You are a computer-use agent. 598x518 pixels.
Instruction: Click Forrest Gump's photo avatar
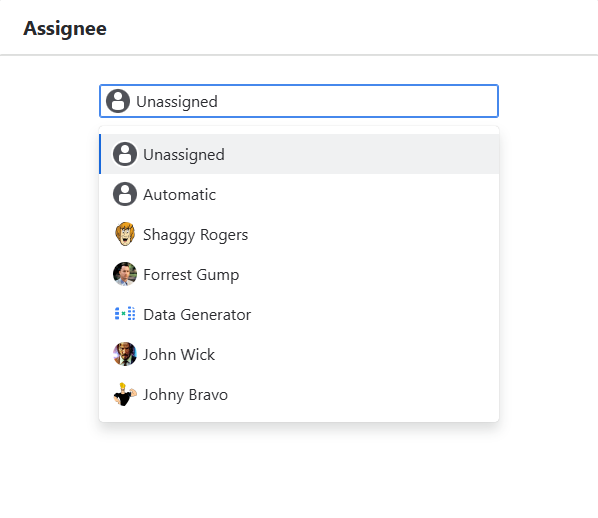tap(125, 274)
